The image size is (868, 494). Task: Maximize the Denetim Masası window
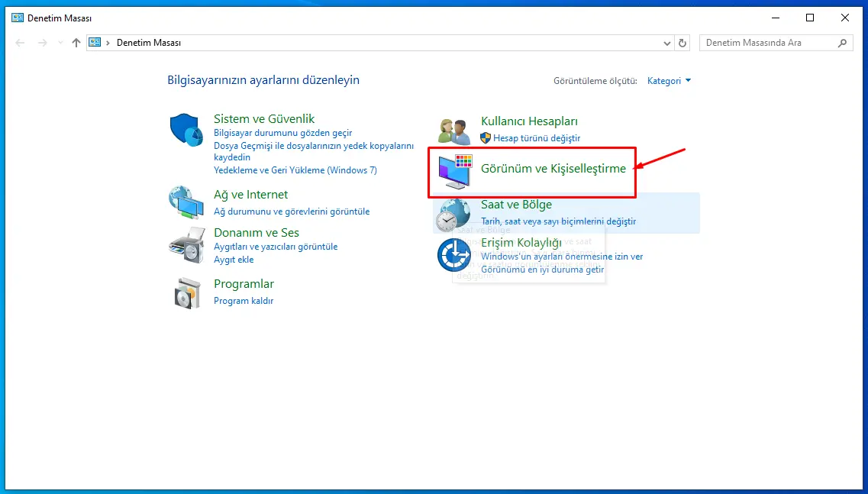810,18
